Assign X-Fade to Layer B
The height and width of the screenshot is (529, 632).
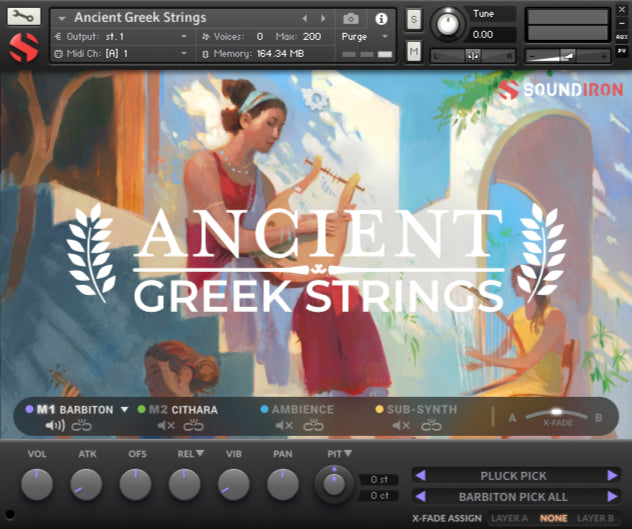click(x=596, y=518)
